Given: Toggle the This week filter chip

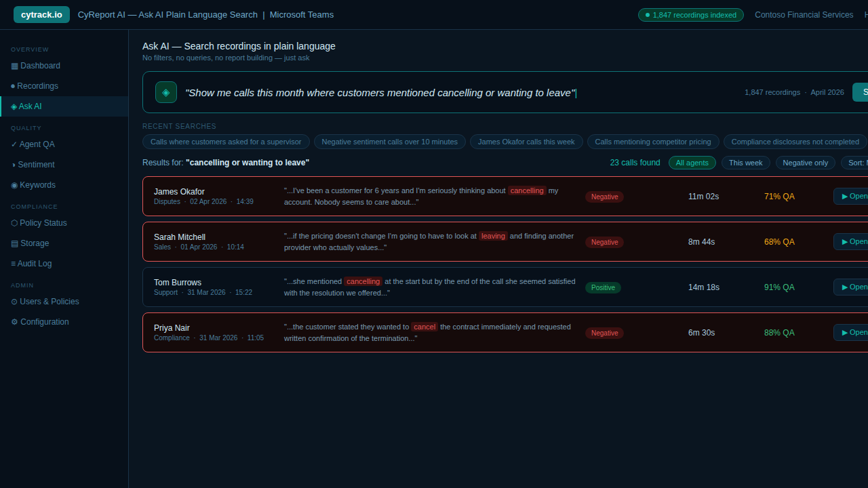Looking at the screenshot, I should pyautogui.click(x=745, y=163).
